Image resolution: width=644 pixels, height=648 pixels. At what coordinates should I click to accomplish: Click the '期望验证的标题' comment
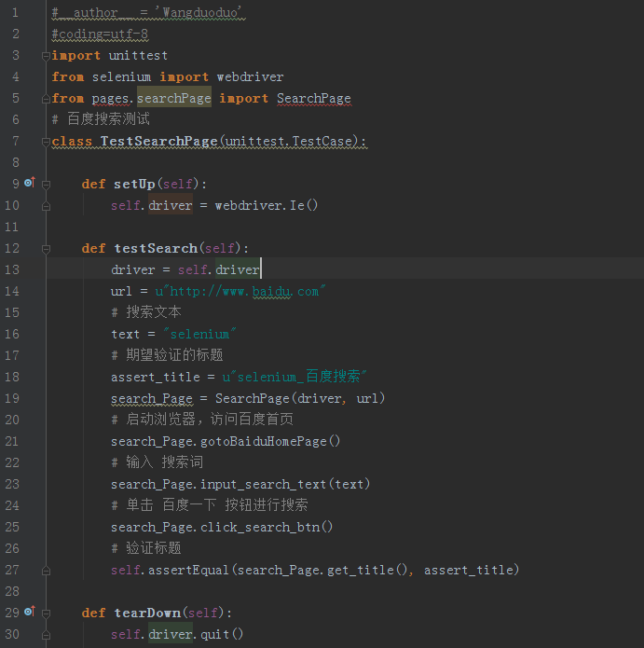(174, 355)
